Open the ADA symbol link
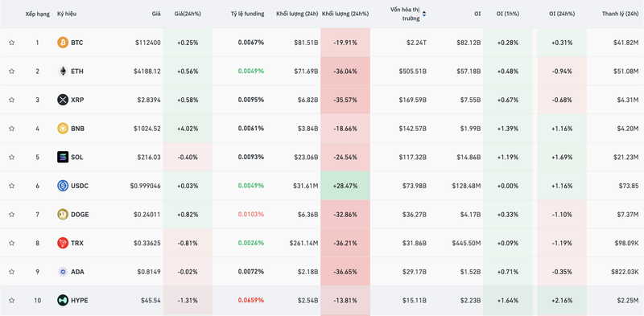The height and width of the screenshot is (316, 644). [77, 272]
